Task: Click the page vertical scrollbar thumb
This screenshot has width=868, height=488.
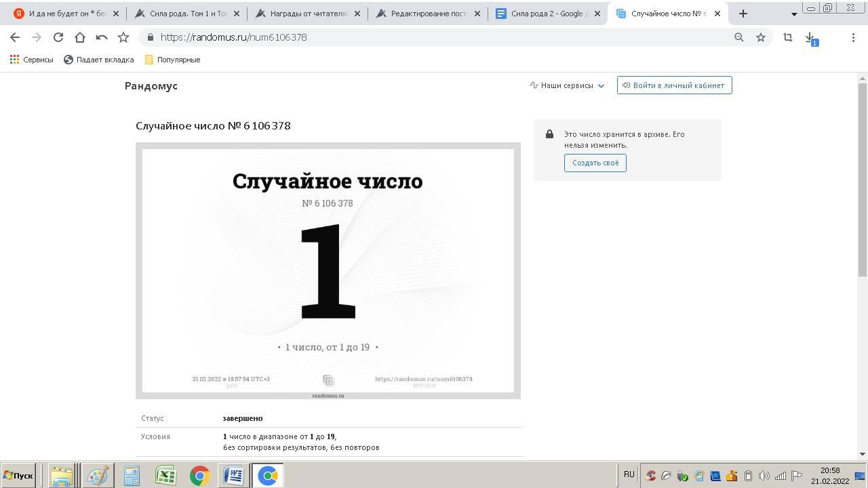Action: click(863, 180)
